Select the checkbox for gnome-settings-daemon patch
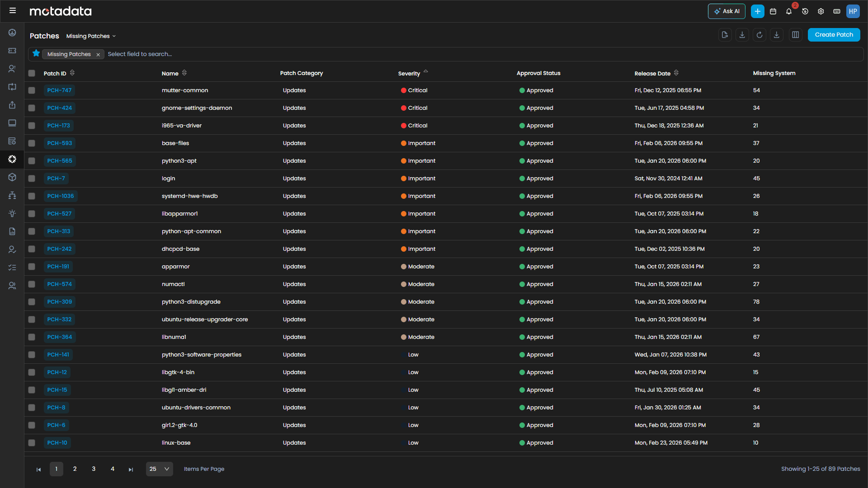 click(x=32, y=108)
